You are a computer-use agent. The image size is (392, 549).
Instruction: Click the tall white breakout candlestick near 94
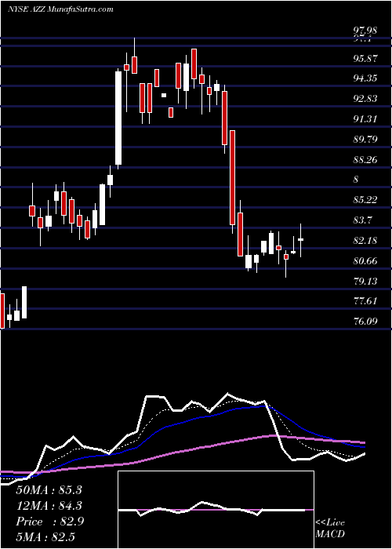118,118
